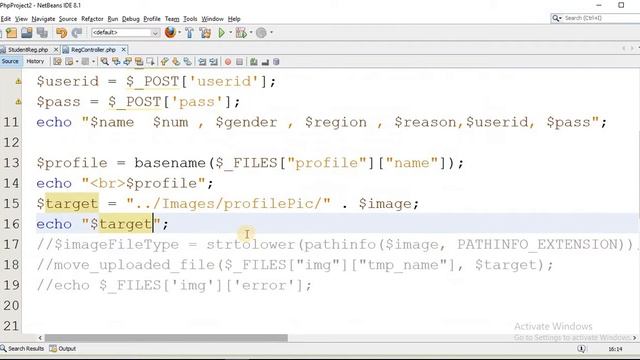This screenshot has width=640, height=360.
Task: Click the Last Edit editor toolbar icon
Action: (x=57, y=62)
